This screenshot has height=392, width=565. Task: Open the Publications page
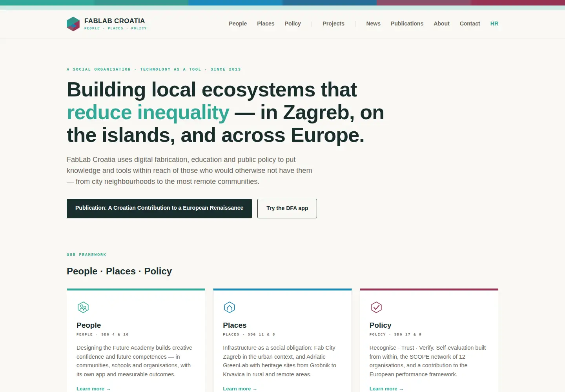coord(407,24)
